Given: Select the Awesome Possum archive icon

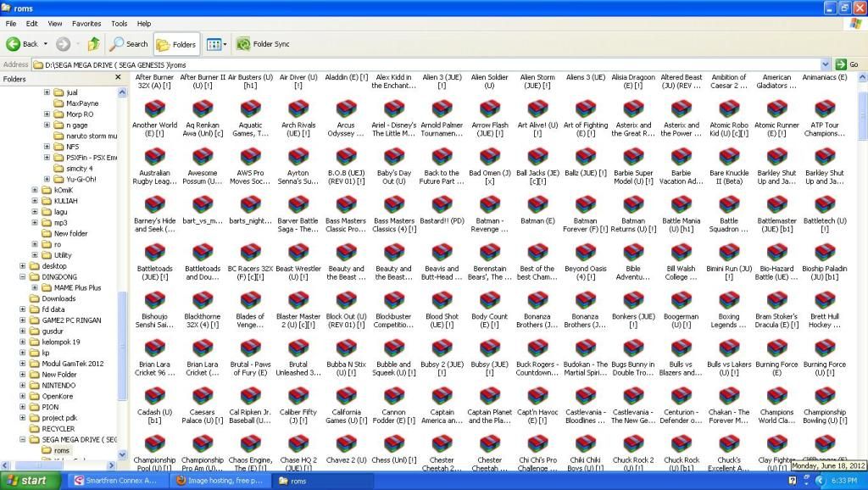Looking at the screenshot, I should pos(203,156).
